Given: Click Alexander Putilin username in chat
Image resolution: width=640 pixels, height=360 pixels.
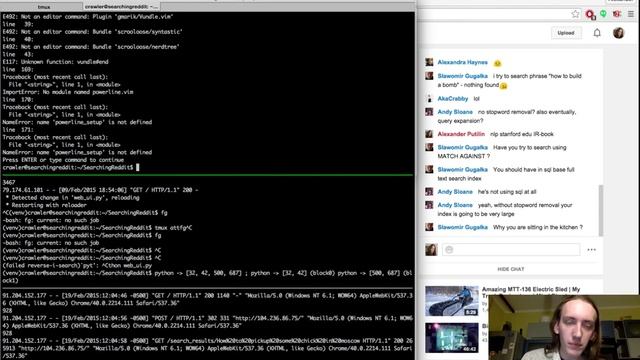Looking at the screenshot, I should point(461,134).
